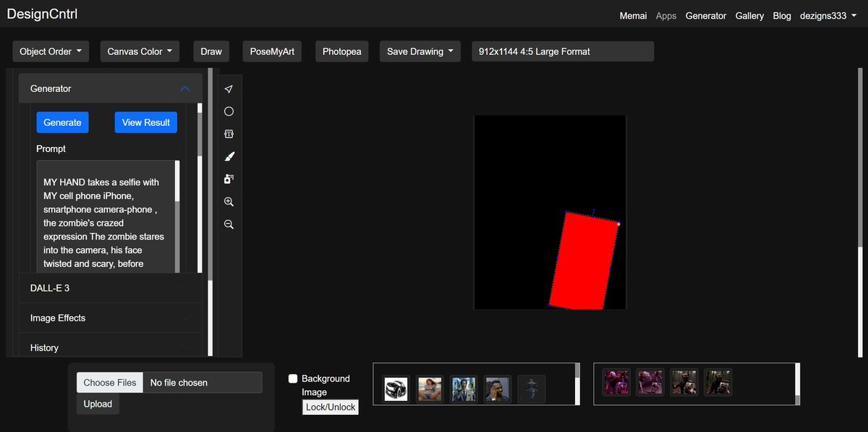Click the zoom in magnifier icon
The height and width of the screenshot is (432, 868).
coord(229,202)
